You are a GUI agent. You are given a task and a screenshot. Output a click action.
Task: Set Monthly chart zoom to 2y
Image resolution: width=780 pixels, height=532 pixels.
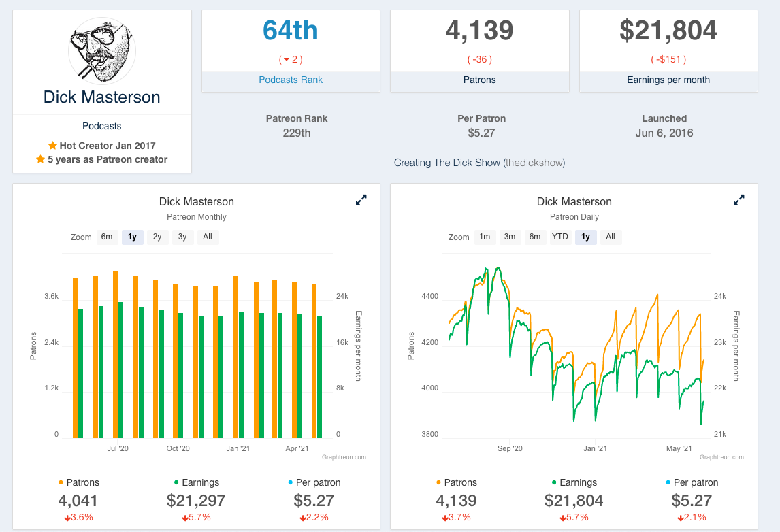[157, 237]
